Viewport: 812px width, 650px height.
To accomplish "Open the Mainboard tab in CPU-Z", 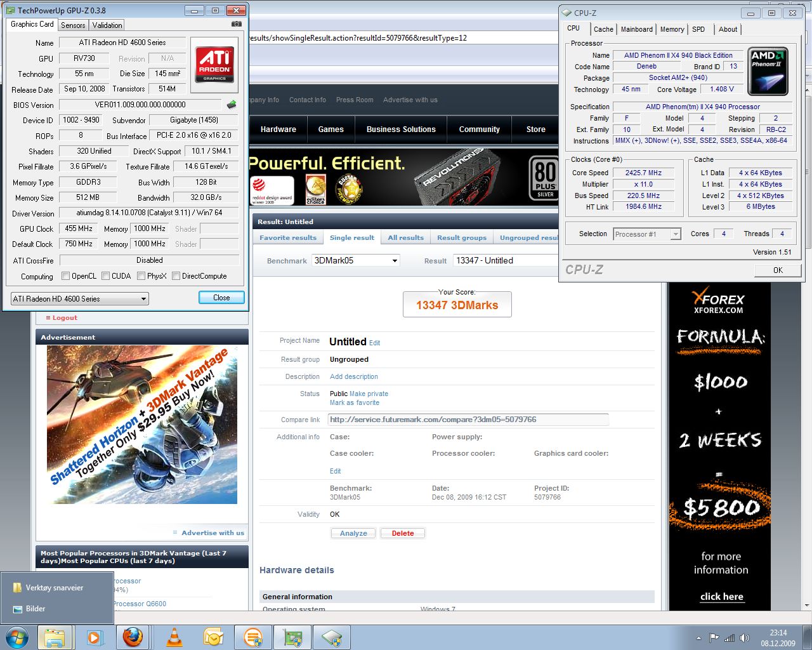I will (x=636, y=29).
